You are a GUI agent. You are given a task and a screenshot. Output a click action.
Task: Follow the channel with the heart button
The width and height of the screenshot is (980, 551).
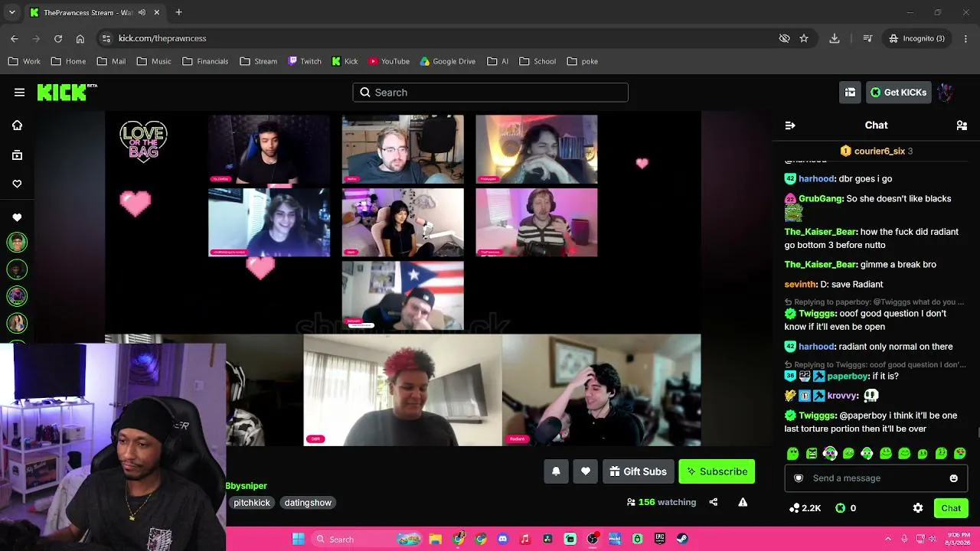[x=586, y=471]
